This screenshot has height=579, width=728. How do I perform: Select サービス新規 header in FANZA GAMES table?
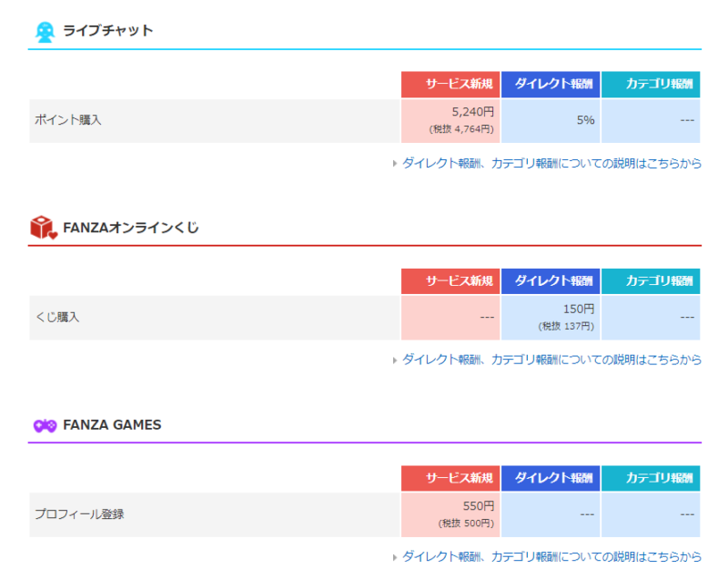pyautogui.click(x=450, y=478)
